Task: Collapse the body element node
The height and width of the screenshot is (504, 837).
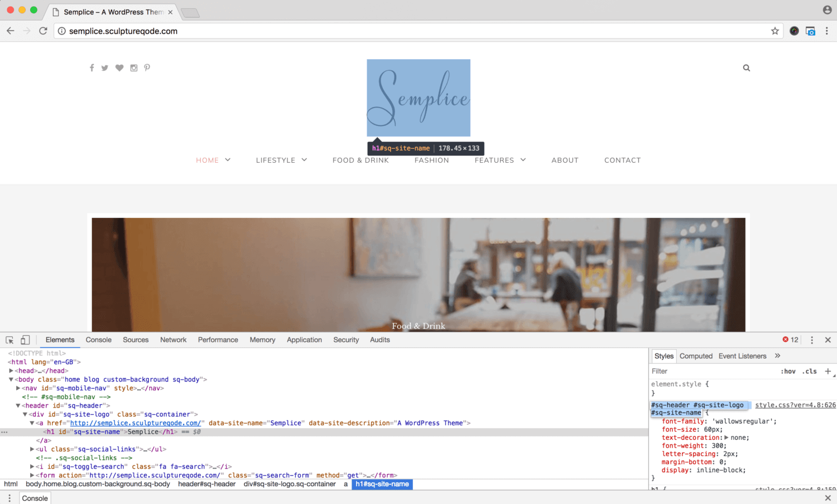Action: click(x=11, y=380)
